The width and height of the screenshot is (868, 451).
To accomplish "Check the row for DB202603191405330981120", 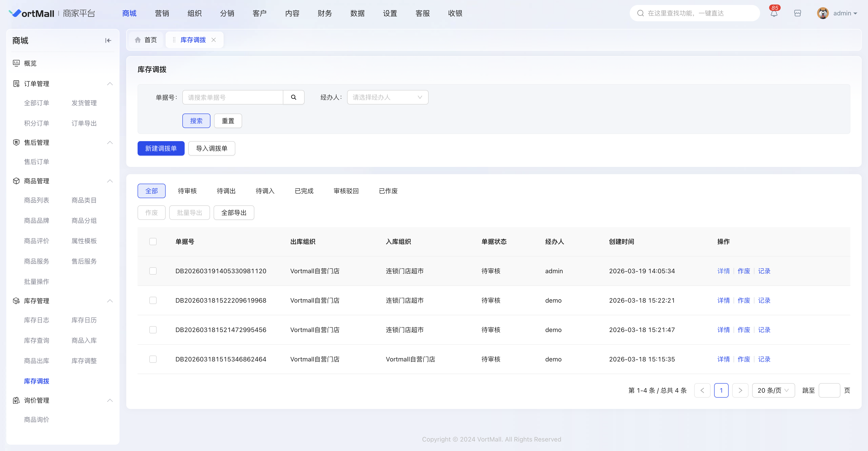I will point(153,271).
